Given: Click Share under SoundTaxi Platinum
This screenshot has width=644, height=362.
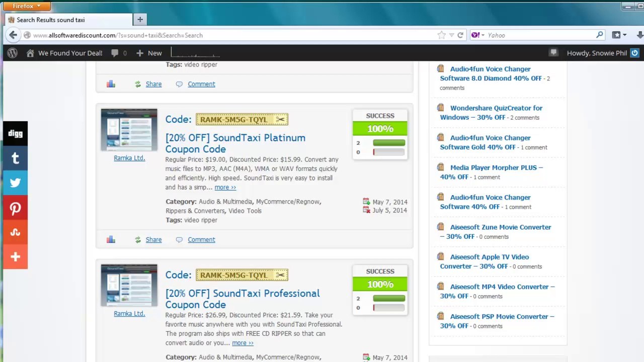Looking at the screenshot, I should point(153,240).
